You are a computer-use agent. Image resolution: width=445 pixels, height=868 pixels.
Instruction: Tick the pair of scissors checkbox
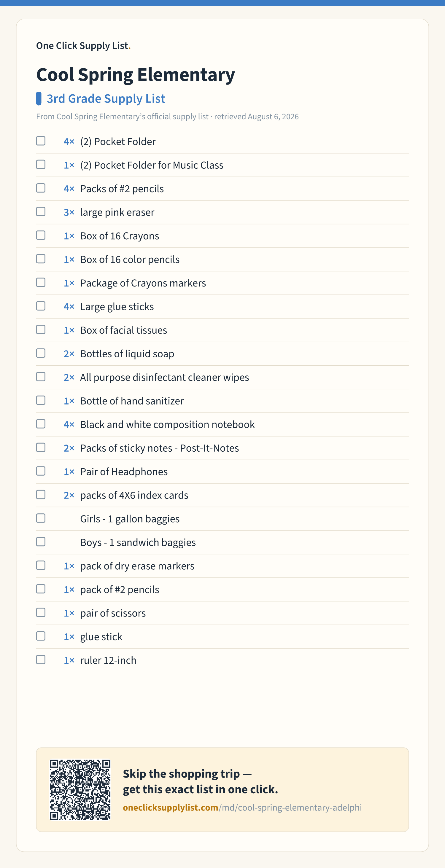(41, 613)
